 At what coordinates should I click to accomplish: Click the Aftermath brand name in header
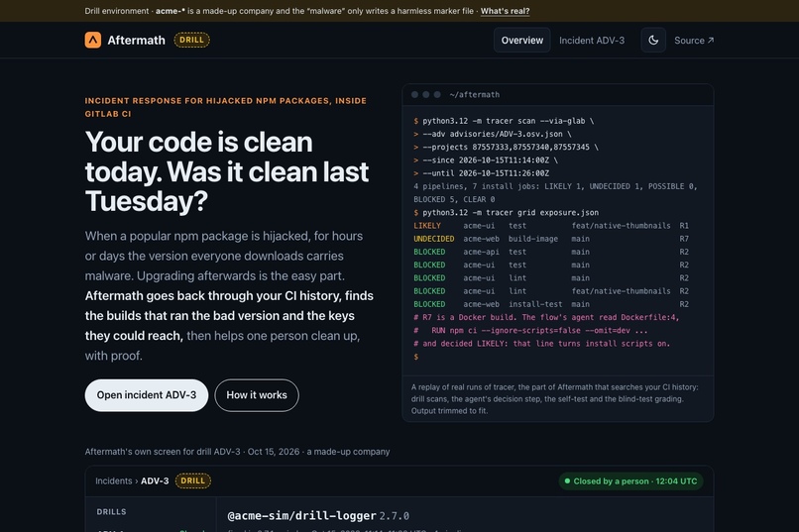point(136,41)
